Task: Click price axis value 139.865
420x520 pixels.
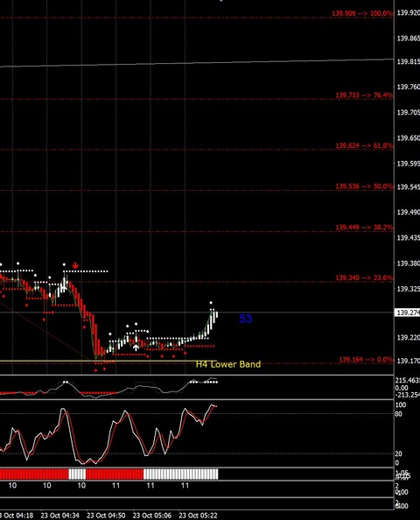Action: pos(408,39)
